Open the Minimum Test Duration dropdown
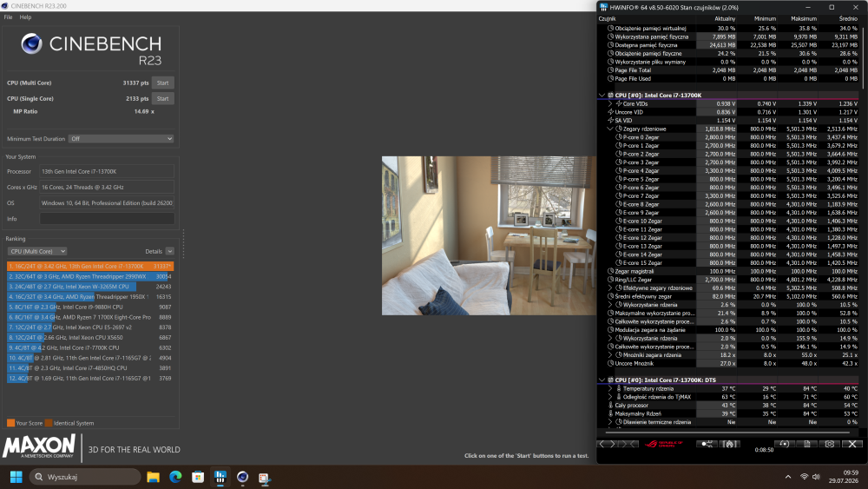The height and width of the screenshot is (489, 868). pos(122,139)
